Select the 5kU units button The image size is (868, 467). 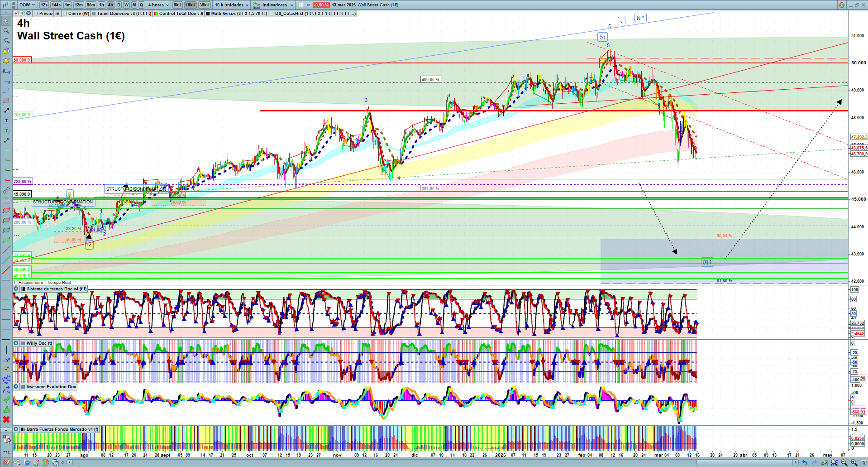point(177,5)
